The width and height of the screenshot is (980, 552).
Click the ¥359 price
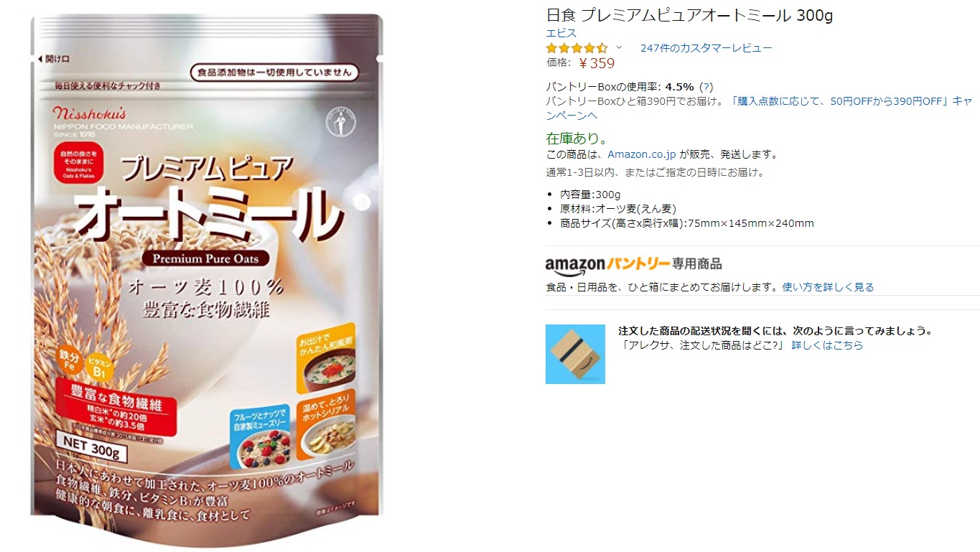point(597,63)
